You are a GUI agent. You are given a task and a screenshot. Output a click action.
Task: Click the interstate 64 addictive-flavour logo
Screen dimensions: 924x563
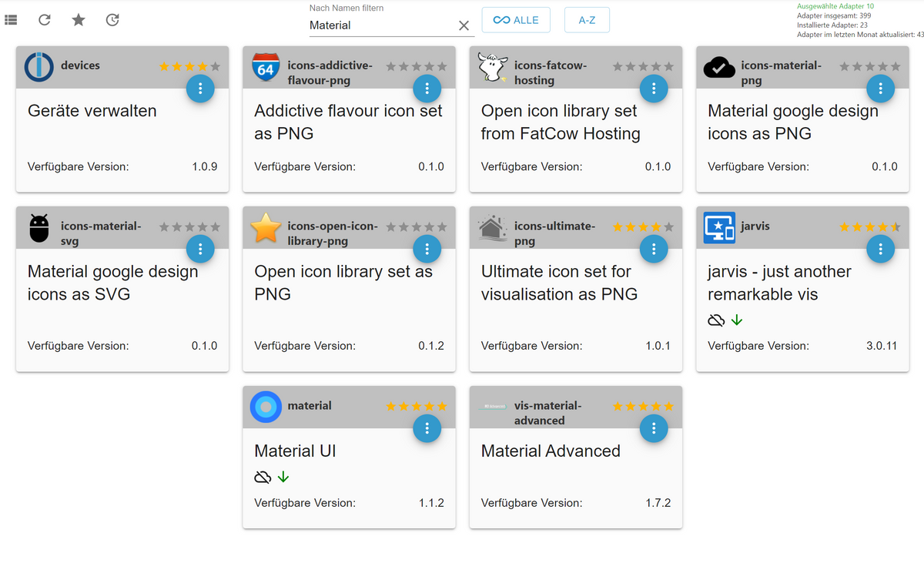coord(266,68)
